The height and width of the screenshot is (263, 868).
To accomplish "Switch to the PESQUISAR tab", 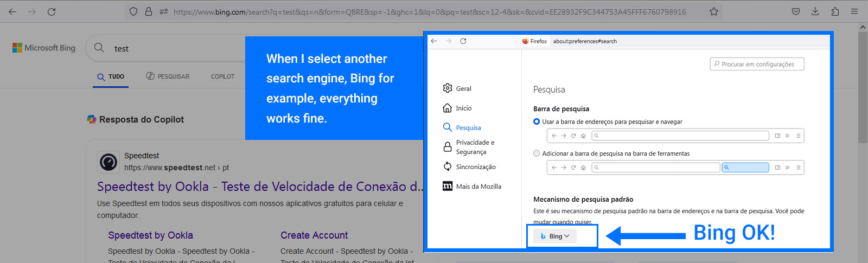I will tap(168, 76).
